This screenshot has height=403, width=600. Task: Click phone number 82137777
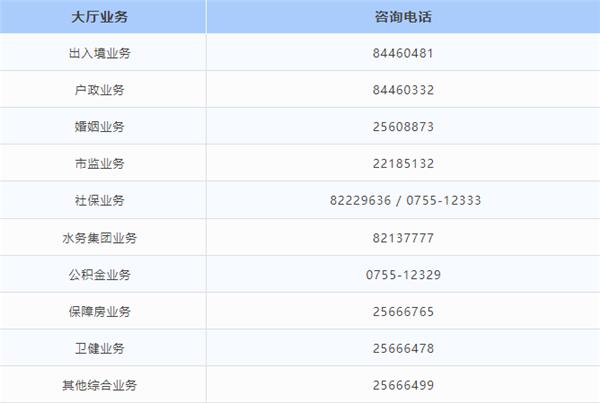coord(404,238)
